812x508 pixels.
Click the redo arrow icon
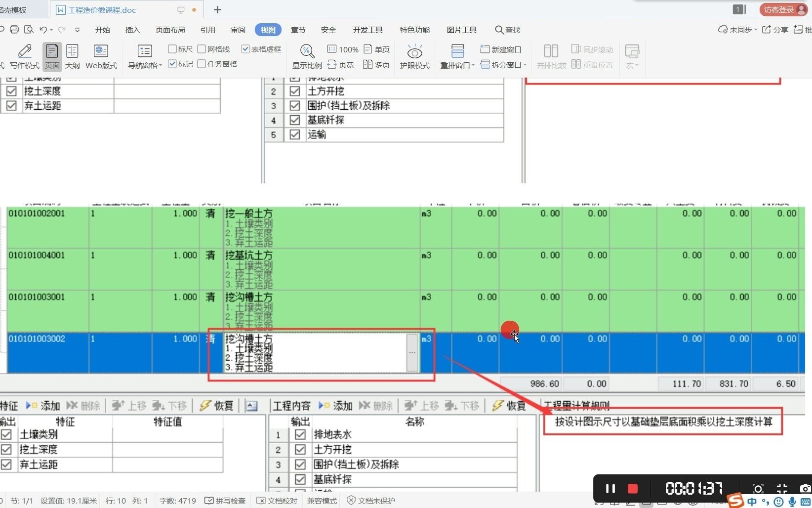click(62, 30)
